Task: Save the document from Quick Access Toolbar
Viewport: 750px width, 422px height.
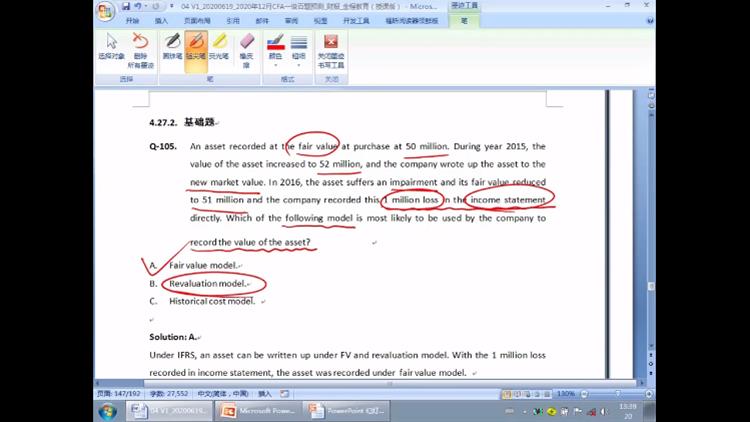Action: click(x=126, y=6)
